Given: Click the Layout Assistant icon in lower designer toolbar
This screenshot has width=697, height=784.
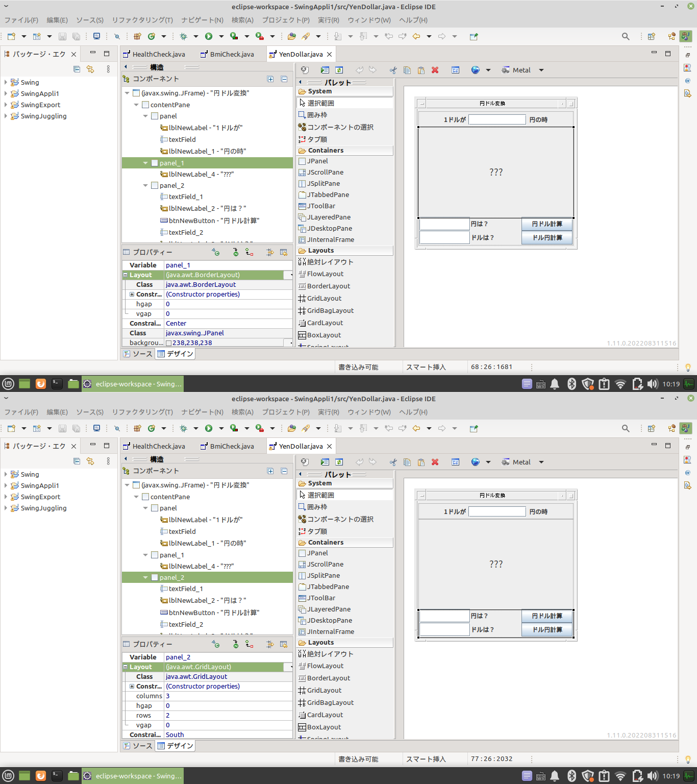Looking at the screenshot, I should [x=456, y=462].
